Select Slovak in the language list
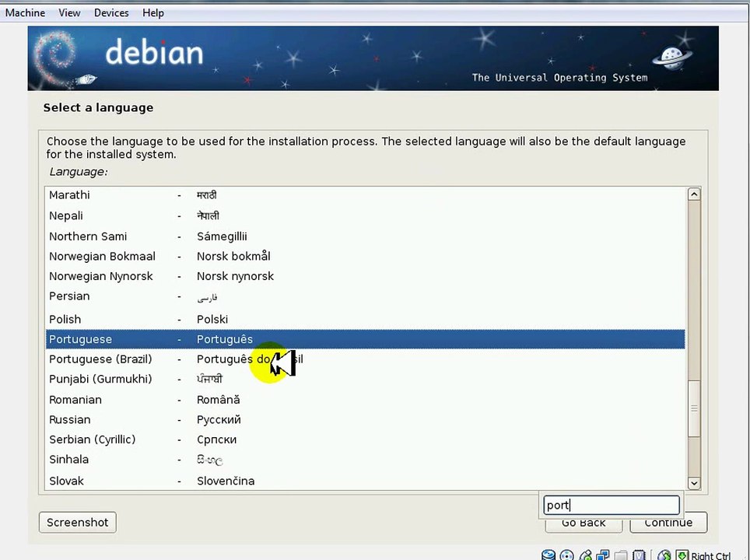 coord(366,481)
